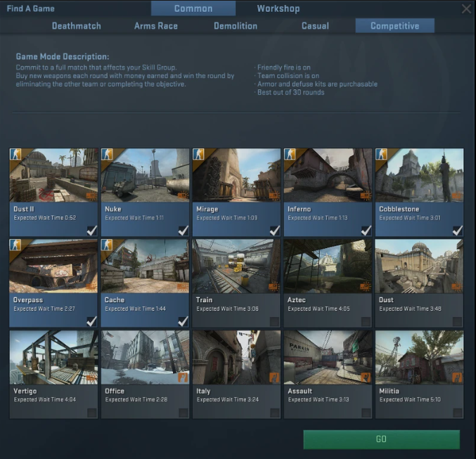Enable the Militia map checkbox

pos(458,413)
